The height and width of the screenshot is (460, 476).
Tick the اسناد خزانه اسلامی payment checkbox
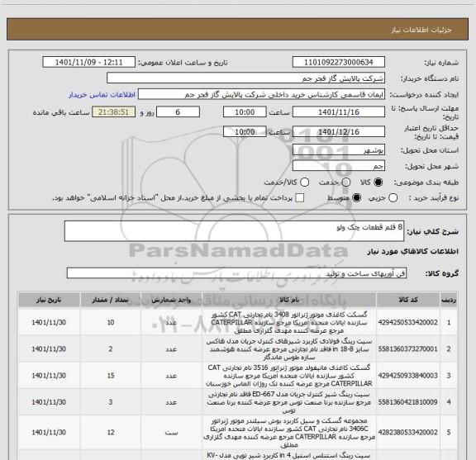(300, 198)
